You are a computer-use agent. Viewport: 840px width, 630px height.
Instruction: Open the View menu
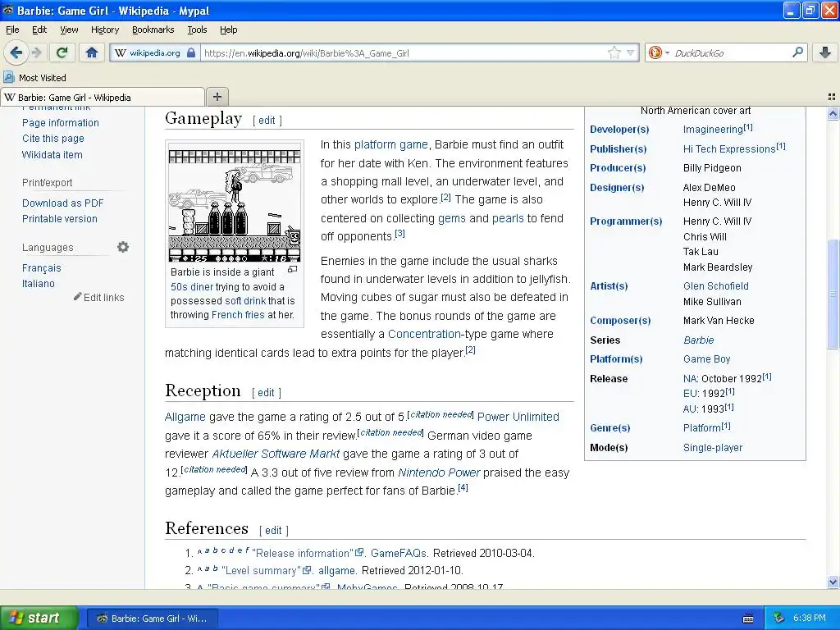tap(69, 30)
